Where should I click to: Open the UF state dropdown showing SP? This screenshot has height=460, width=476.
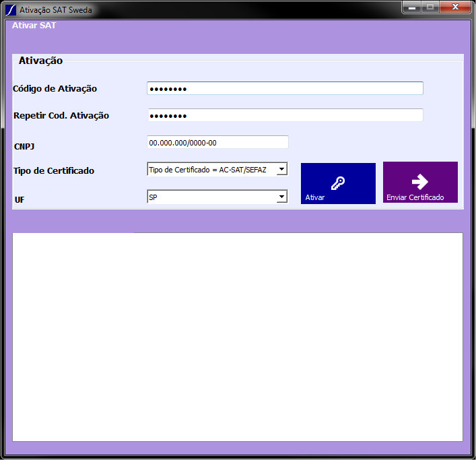pos(217,197)
